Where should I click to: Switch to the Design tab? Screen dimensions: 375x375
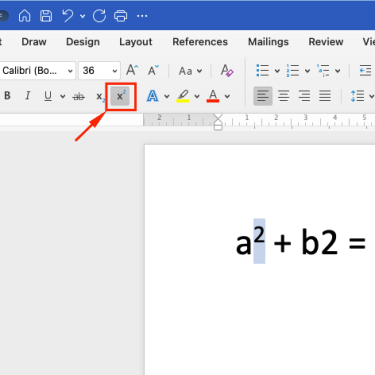point(83,42)
